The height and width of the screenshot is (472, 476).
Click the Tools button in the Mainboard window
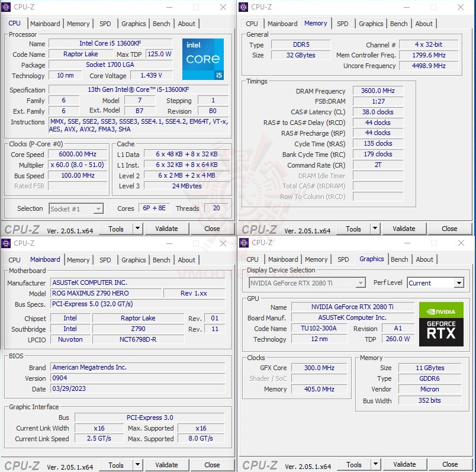(x=116, y=464)
